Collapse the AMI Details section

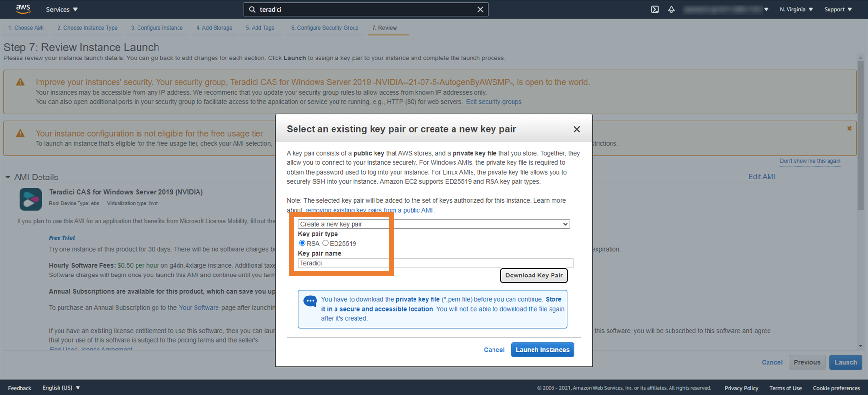tap(8, 177)
